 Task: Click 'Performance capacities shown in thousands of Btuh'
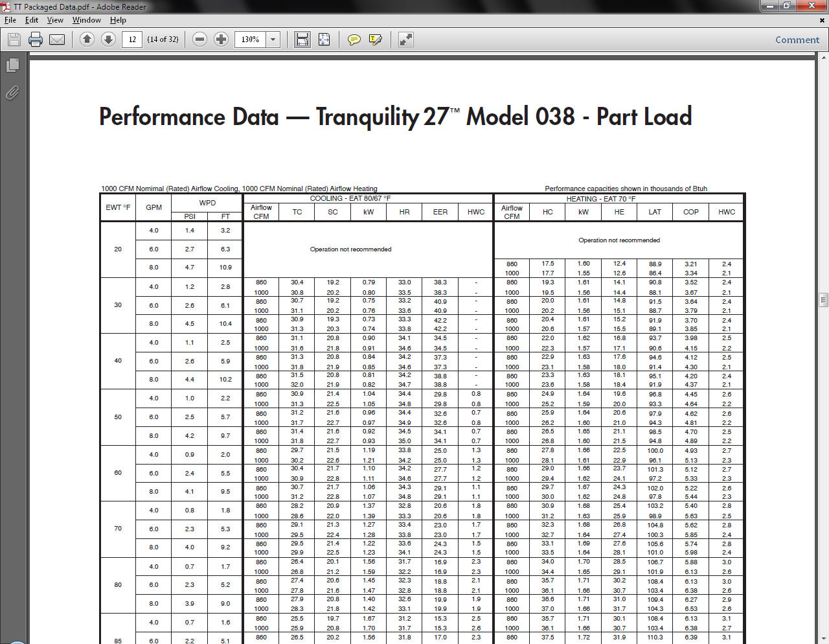tap(626, 189)
